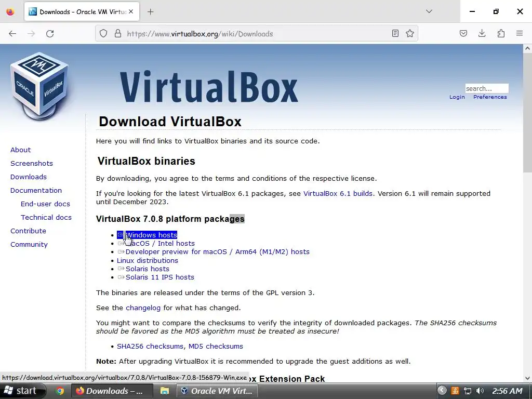Screen dimensions: 532x399
Task: Open the Contribute sidebar link
Action: click(28, 231)
